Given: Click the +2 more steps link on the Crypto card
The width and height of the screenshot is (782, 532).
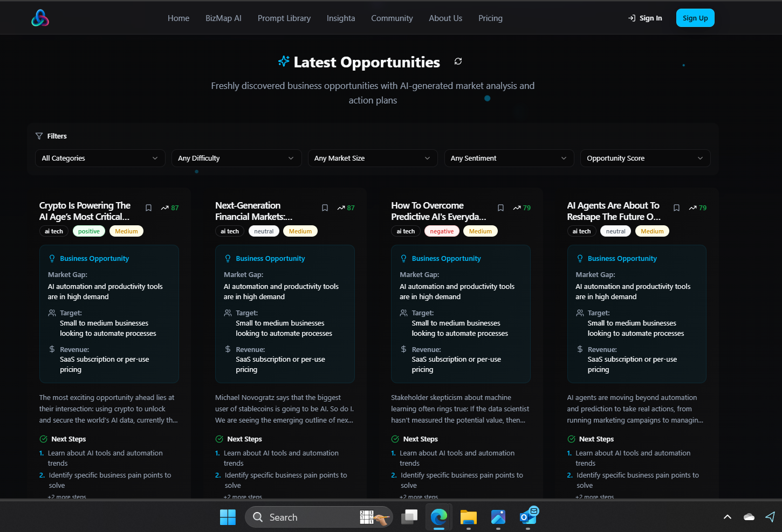Looking at the screenshot, I should [67, 496].
